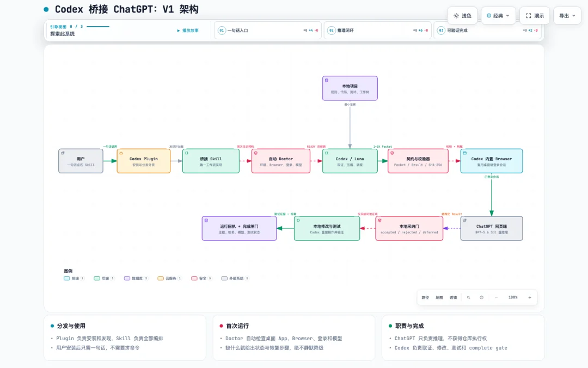Select story step 02 推理闭环
This screenshot has width=588, height=368.
click(378, 31)
